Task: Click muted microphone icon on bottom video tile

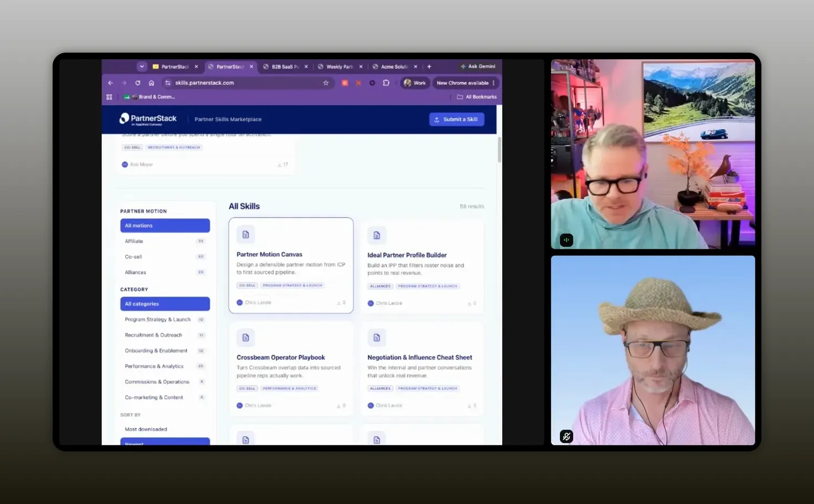Action: pyautogui.click(x=566, y=436)
